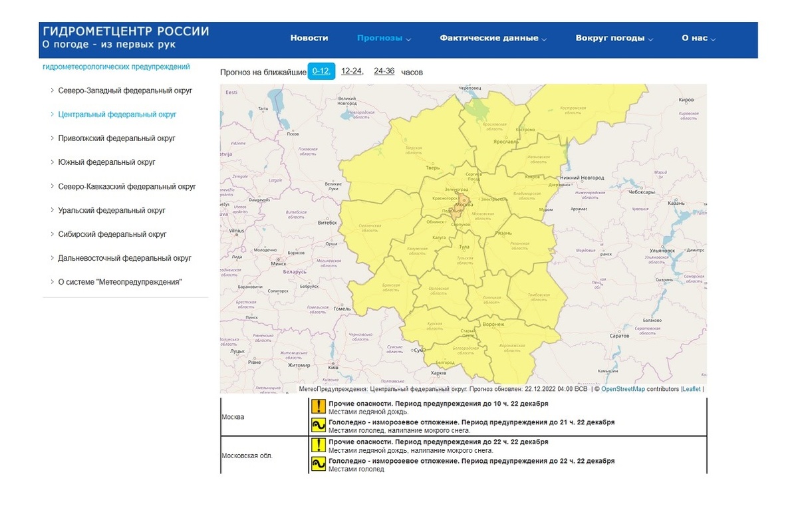Click the orange Москва region on map
798x532 pixels.
tap(460, 207)
